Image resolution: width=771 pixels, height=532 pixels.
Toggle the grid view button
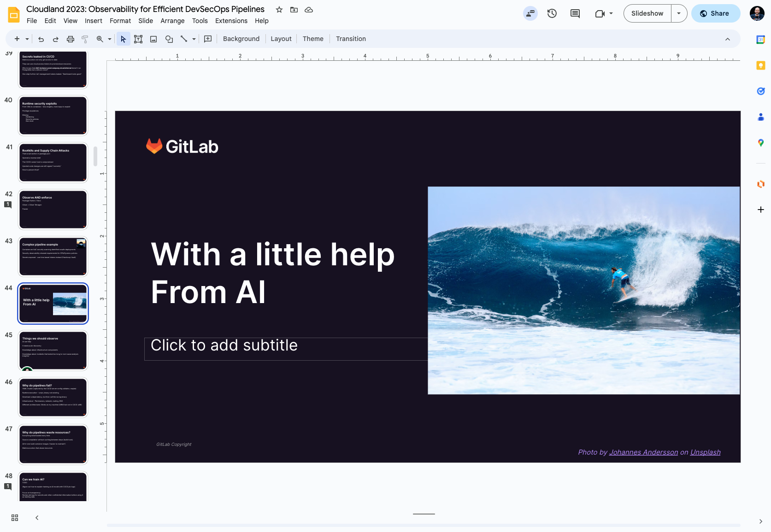(15, 518)
